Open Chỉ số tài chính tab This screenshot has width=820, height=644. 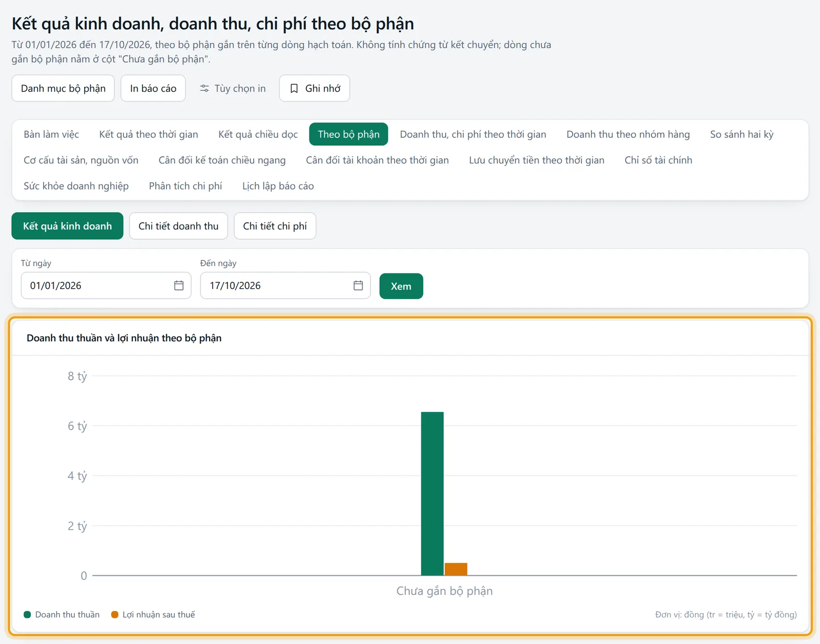658,160
